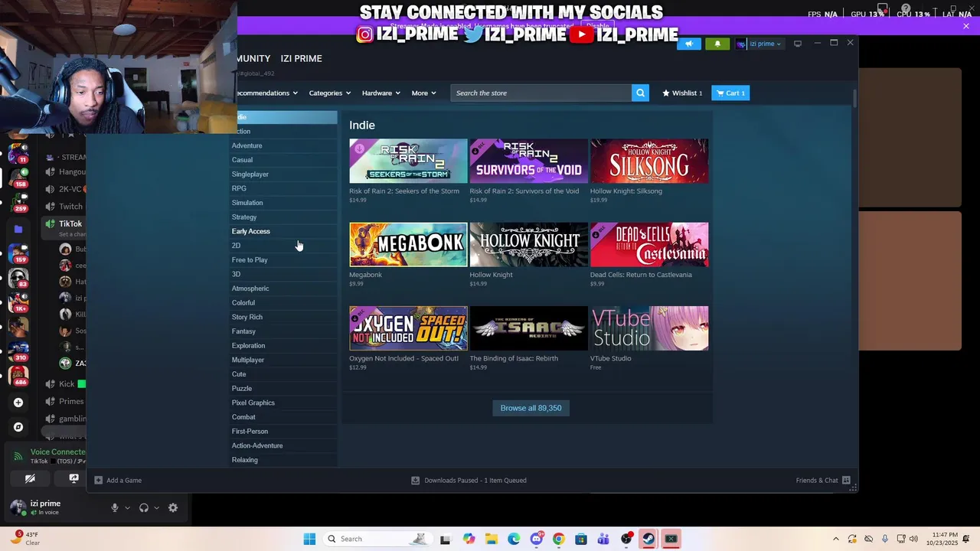
Task: Open IZI PRIME tab in Steam header
Action: tap(301, 58)
